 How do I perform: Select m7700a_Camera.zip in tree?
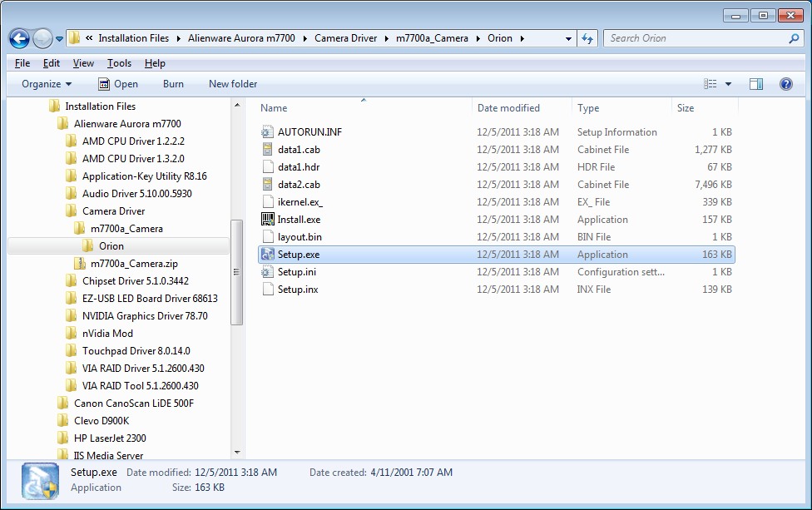pos(126,264)
